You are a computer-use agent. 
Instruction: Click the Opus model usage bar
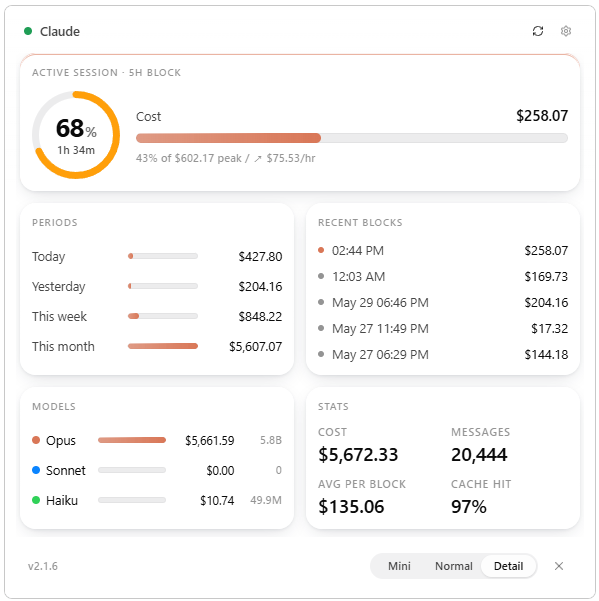[132, 440]
